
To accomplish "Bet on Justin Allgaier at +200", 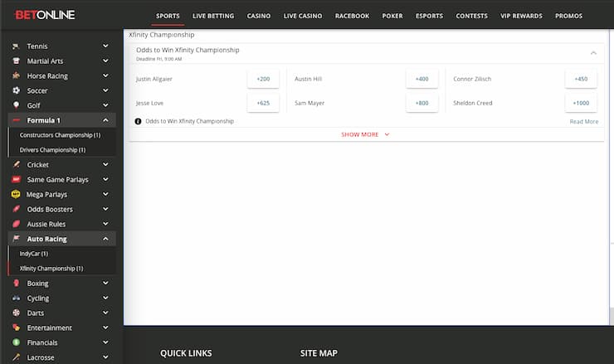I will 263,79.
